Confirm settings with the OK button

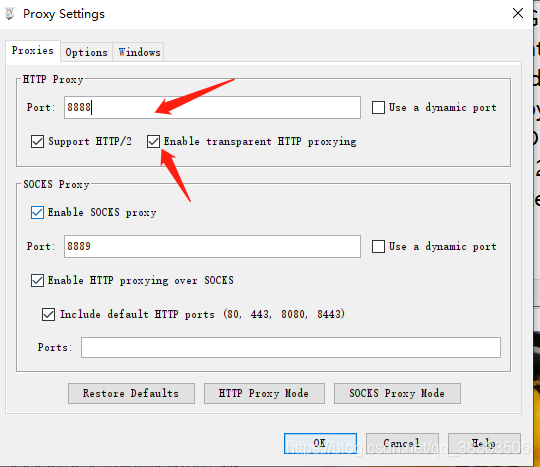click(320, 443)
